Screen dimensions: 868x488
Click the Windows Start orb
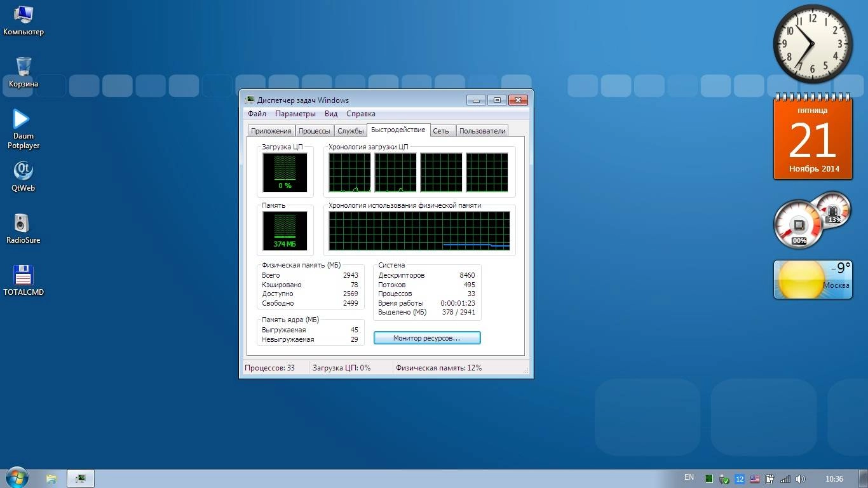pos(17,478)
